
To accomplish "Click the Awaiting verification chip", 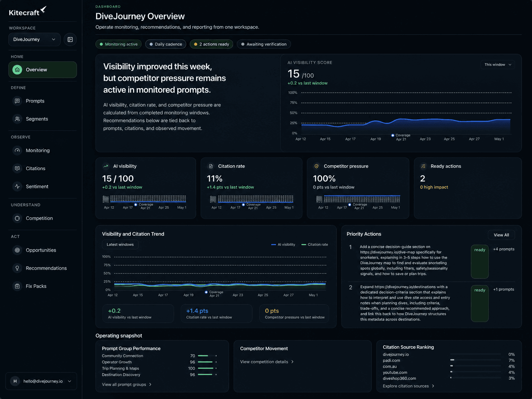I will coord(264,44).
